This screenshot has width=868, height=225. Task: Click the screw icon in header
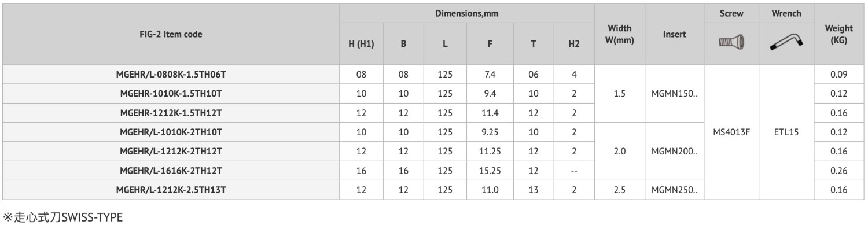pos(730,43)
